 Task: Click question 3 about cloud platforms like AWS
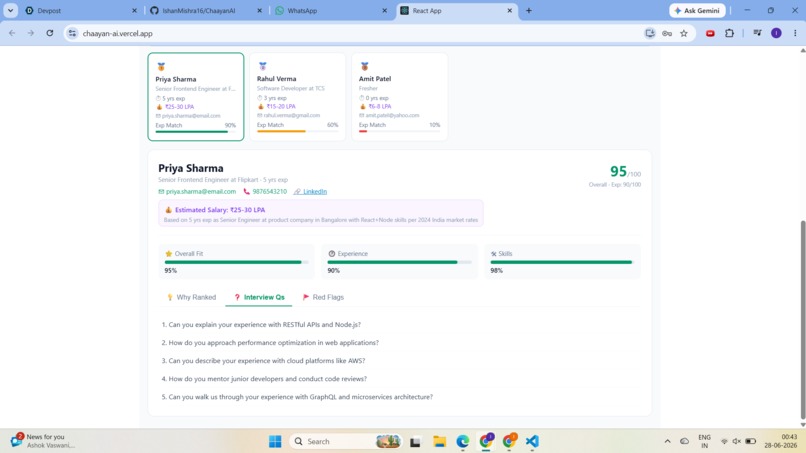coord(263,361)
